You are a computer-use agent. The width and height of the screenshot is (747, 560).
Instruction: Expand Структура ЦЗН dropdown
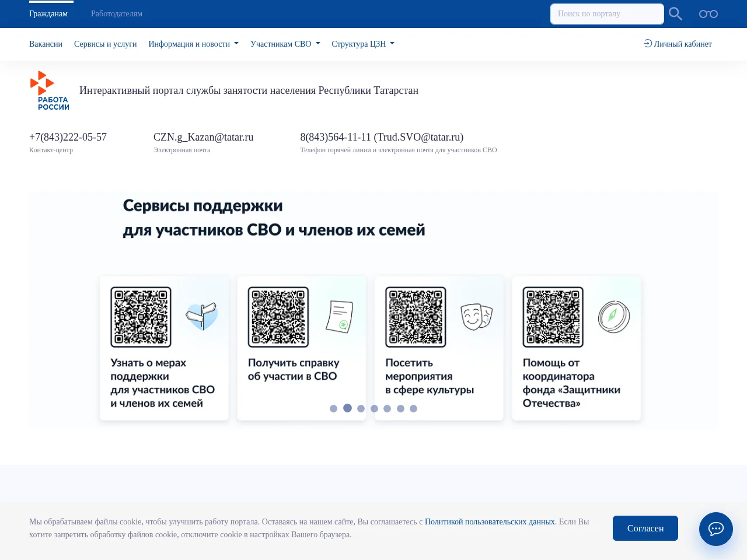click(x=363, y=44)
